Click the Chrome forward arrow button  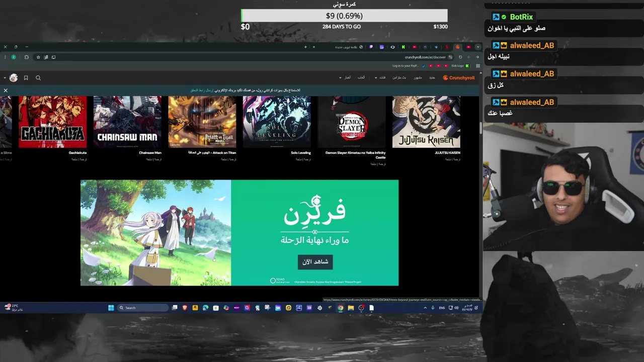(x=469, y=57)
